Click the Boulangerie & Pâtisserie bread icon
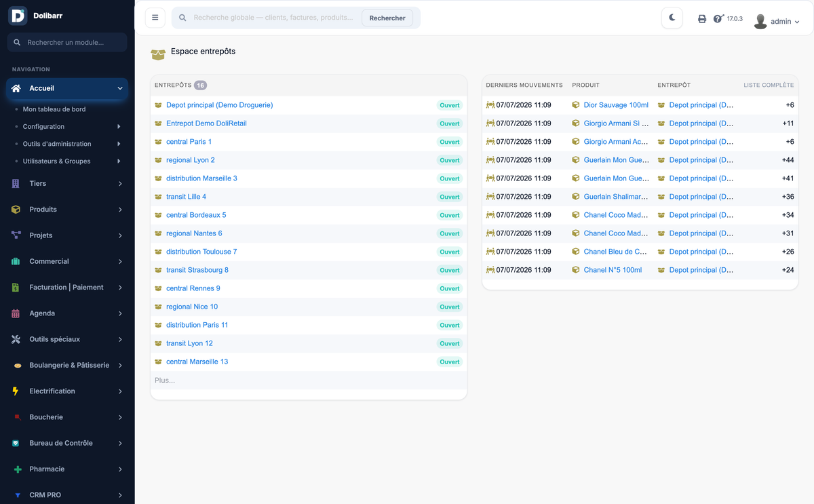Screen dimensions: 814x504 point(16,366)
